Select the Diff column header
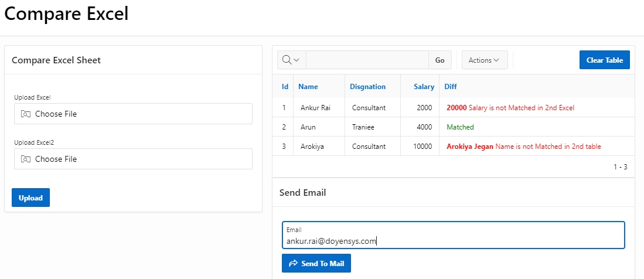The image size is (644, 279). click(x=450, y=87)
